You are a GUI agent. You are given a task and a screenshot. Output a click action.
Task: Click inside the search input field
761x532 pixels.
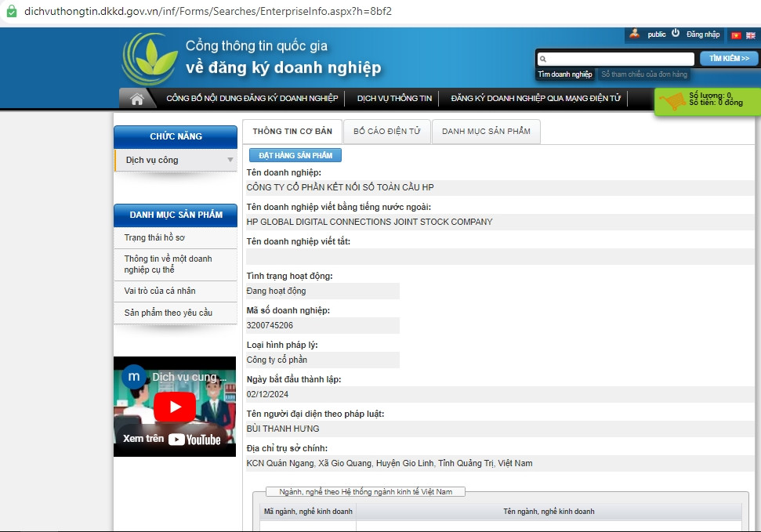tap(619, 58)
